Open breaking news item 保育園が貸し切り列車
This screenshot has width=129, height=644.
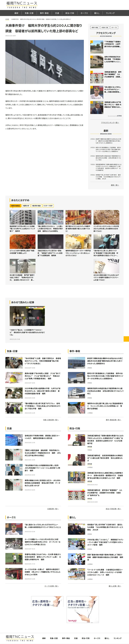click(108, 177)
